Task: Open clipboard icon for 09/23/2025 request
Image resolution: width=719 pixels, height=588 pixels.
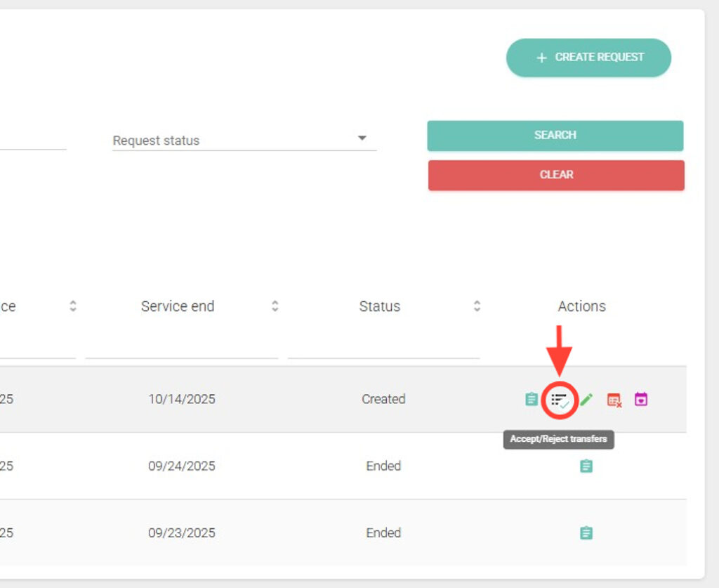Action: tap(586, 533)
